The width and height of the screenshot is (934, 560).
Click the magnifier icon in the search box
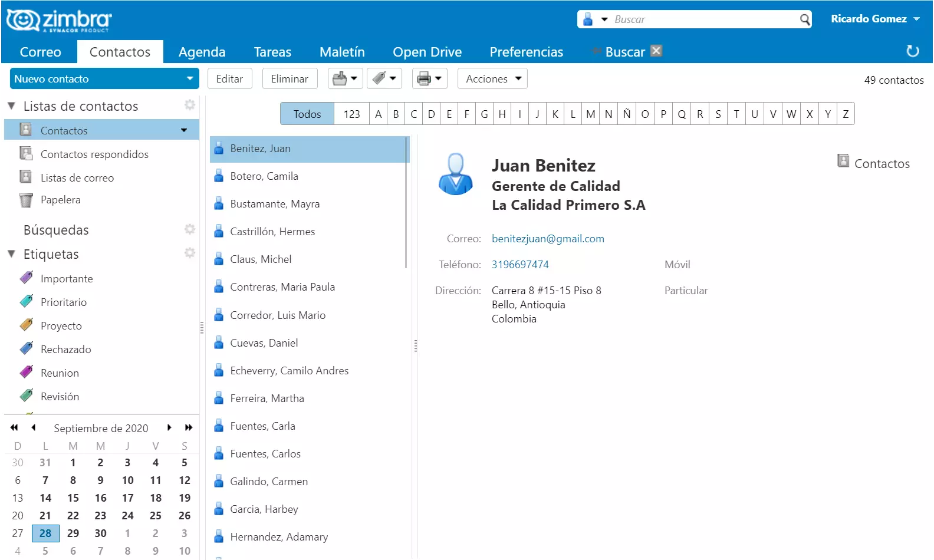tap(805, 19)
